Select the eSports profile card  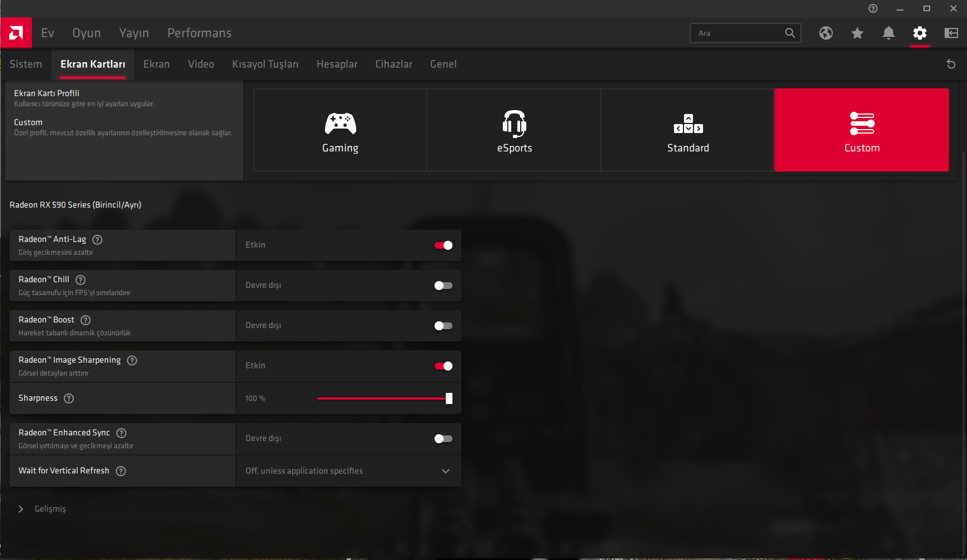point(514,130)
